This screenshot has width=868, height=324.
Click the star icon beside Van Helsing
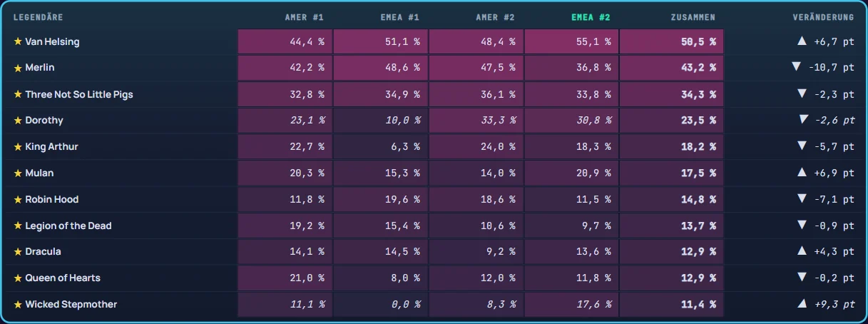(x=18, y=41)
